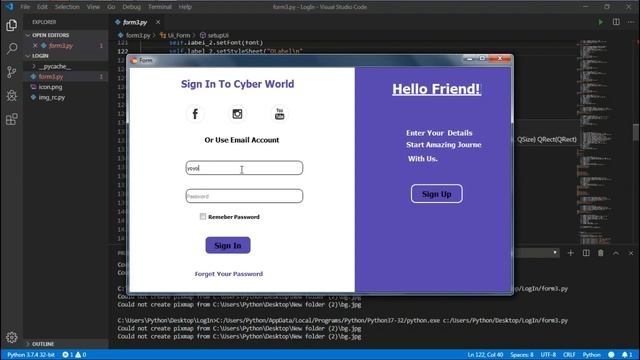Click the VS Code logo in title bar
The image size is (640, 360).
(x=9, y=7)
